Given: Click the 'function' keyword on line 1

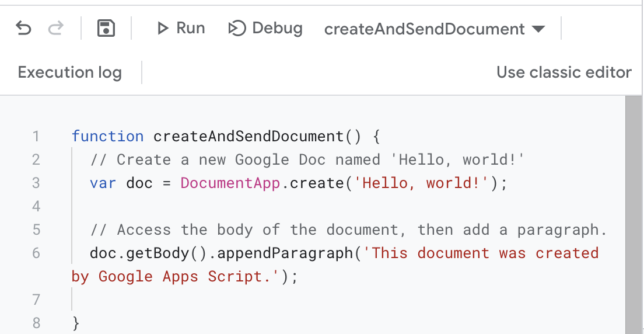Looking at the screenshot, I should (107, 136).
